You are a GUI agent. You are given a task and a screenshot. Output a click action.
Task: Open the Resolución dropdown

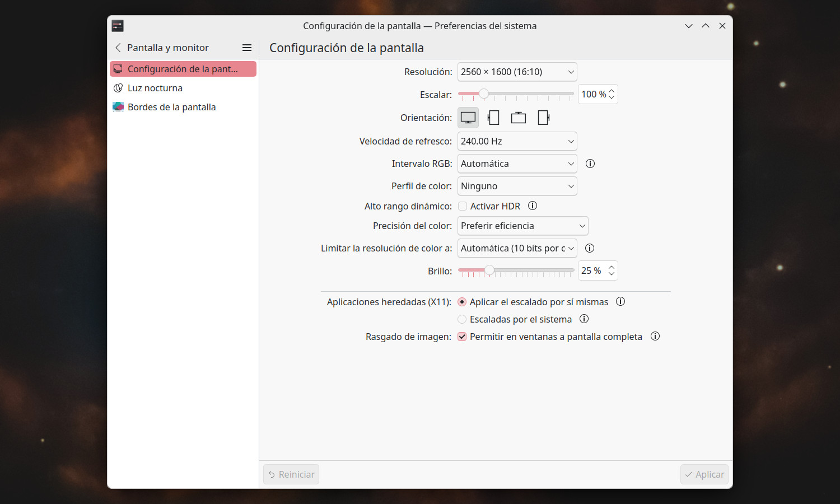pyautogui.click(x=517, y=72)
